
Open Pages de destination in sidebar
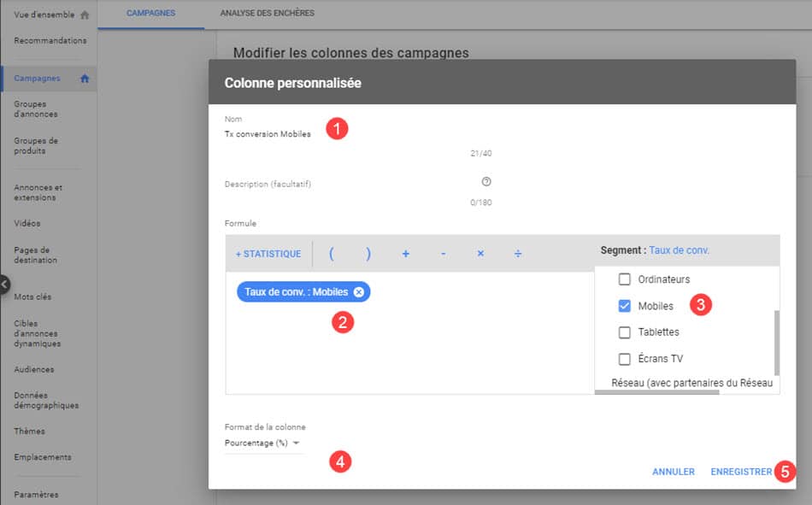pyautogui.click(x=35, y=255)
